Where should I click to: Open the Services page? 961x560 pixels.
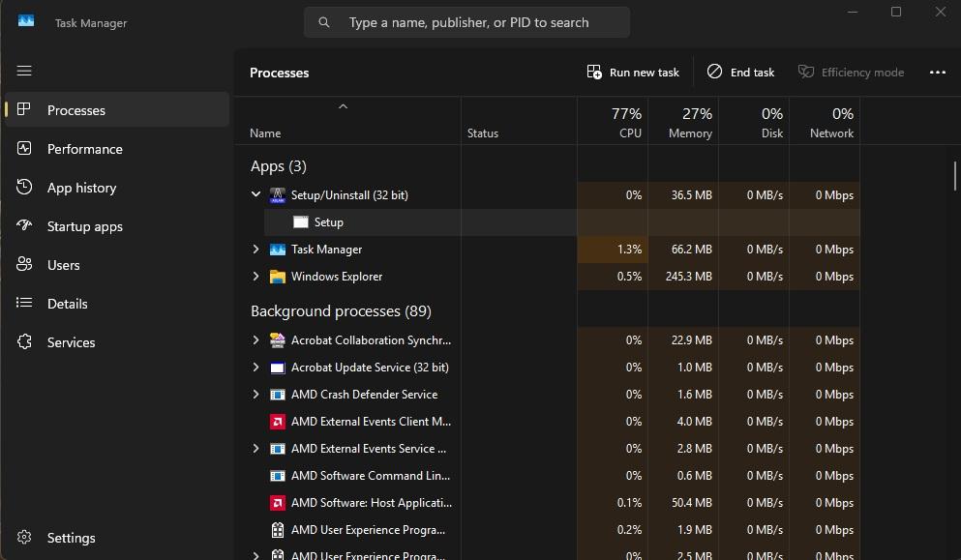pos(117,341)
